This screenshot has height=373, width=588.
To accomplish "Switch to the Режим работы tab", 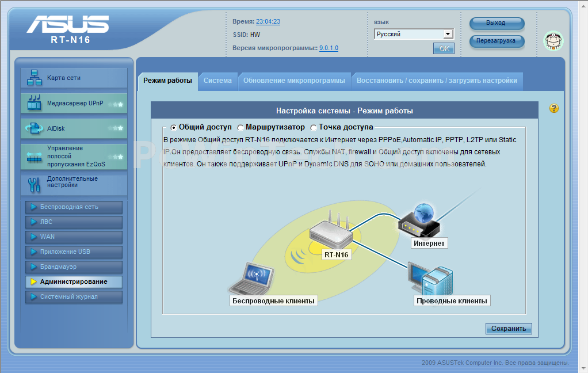I will click(167, 81).
